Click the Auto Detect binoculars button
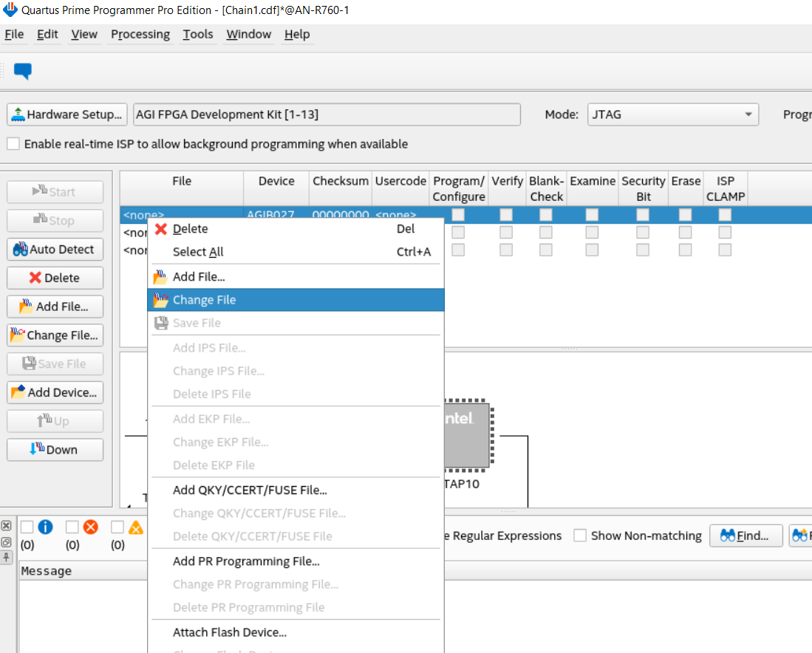This screenshot has height=653, width=812. click(55, 250)
